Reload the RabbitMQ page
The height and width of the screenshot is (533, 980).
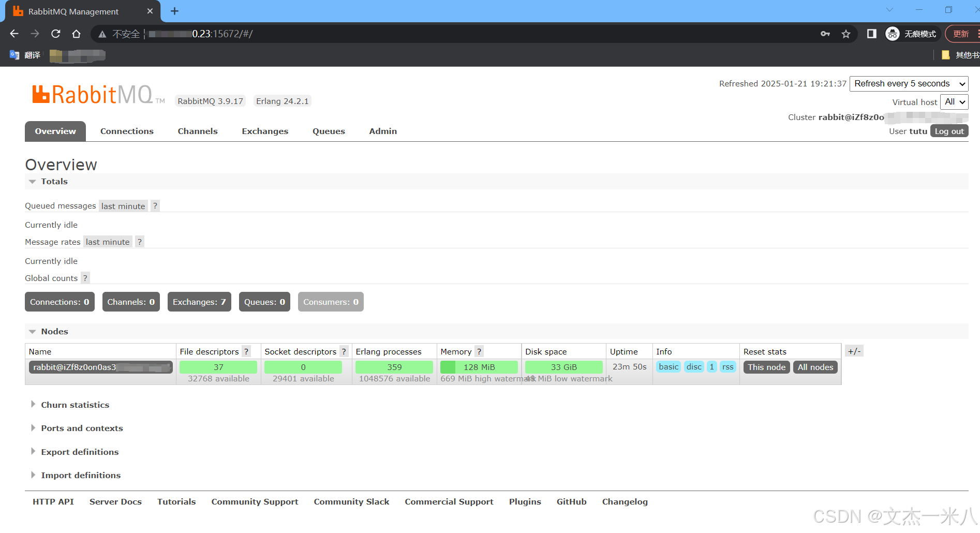56,34
